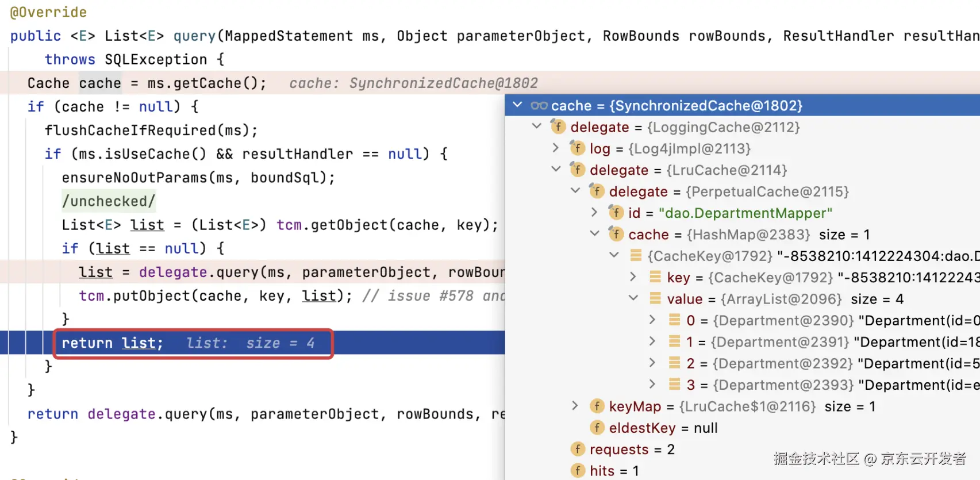Select the "dao.DepartmentMapper" string value
Screen dimensions: 980x480
(745, 213)
